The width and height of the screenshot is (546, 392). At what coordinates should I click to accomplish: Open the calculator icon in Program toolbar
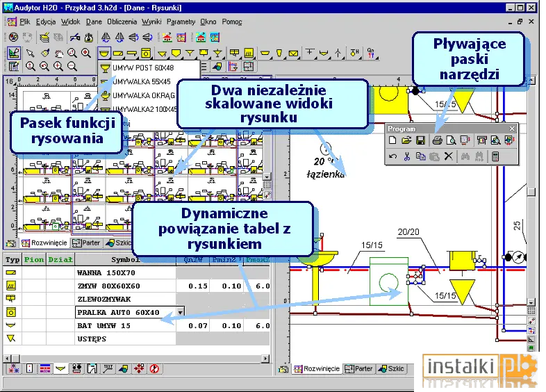click(x=495, y=156)
